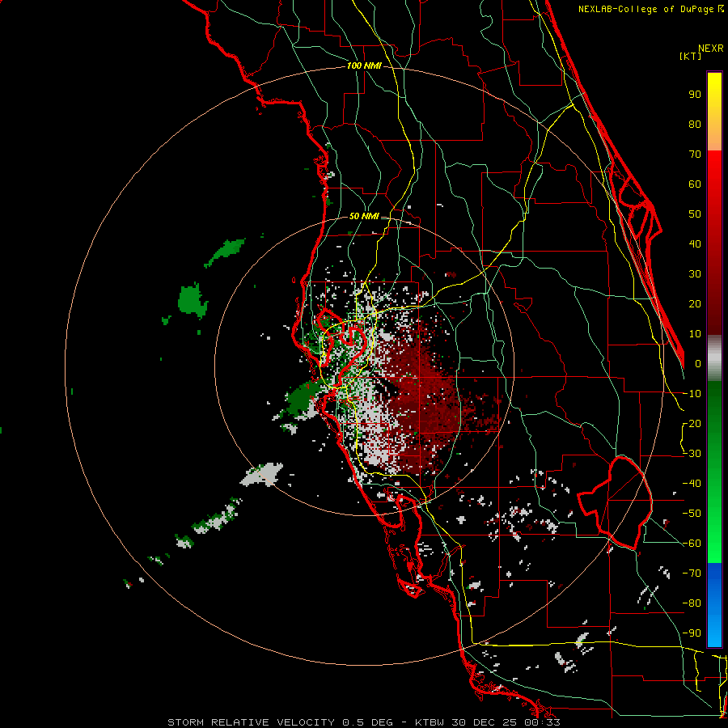Image resolution: width=728 pixels, height=728 pixels.
Task: Pick the orange colorbar segment near 70-80
Action: point(714,137)
